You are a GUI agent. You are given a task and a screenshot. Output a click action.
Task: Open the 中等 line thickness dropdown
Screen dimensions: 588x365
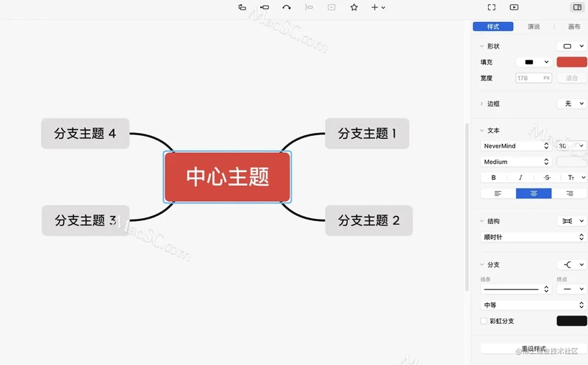pyautogui.click(x=534, y=305)
